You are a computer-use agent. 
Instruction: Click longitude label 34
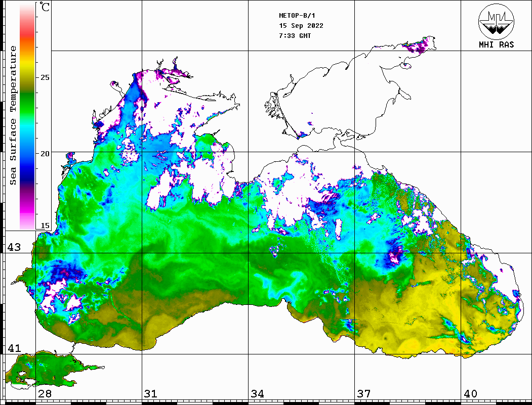258,394
